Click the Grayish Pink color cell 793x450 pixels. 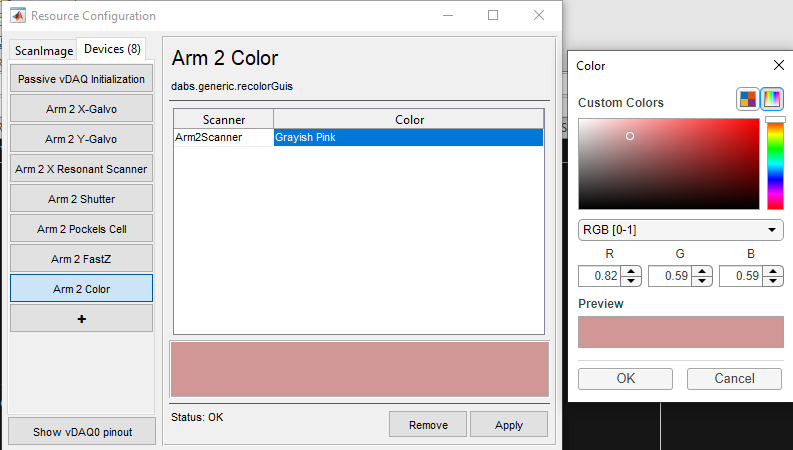[409, 138]
